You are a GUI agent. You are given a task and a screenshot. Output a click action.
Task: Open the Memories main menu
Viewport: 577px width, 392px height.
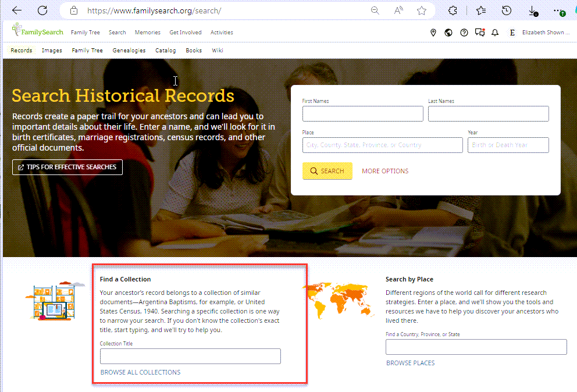tap(148, 33)
